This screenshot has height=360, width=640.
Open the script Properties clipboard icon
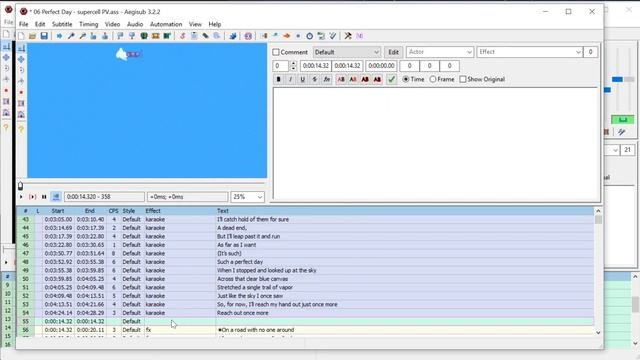point(194,36)
